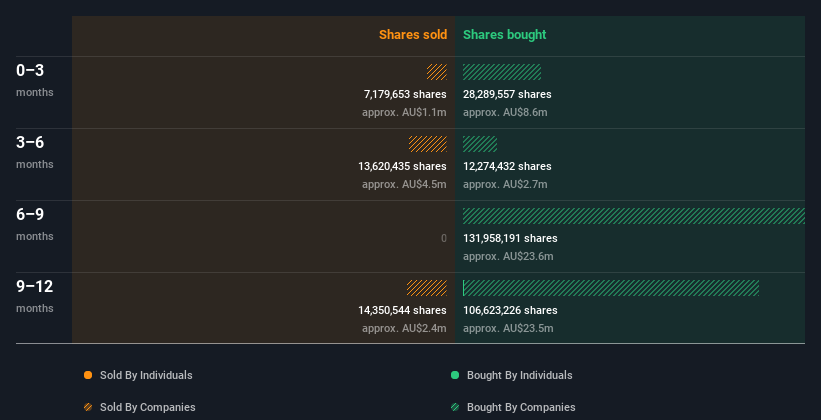Viewport: 821px width, 420px height.
Task: Click the orange sold bar for 3–6 months
Action: click(x=428, y=144)
